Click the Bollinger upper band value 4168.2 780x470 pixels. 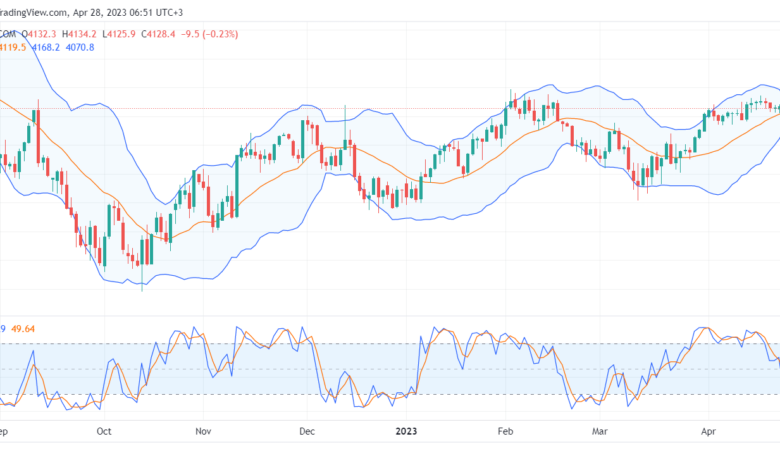pos(46,48)
